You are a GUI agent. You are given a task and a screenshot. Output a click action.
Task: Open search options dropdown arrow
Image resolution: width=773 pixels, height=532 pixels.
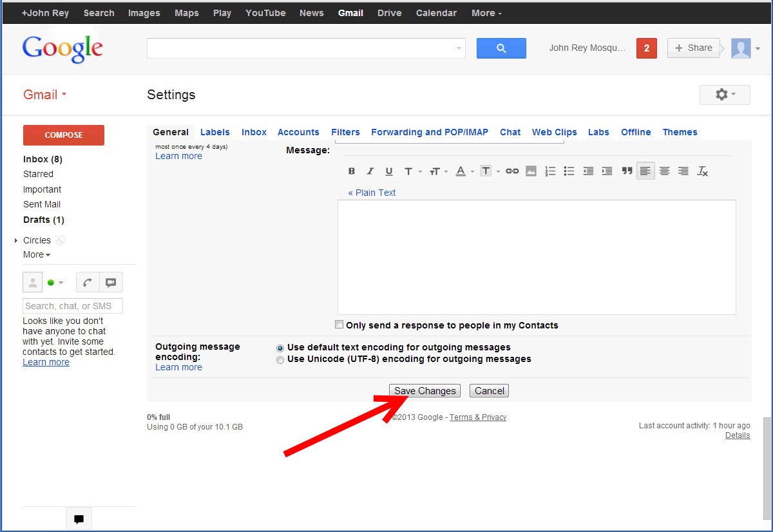[x=459, y=48]
